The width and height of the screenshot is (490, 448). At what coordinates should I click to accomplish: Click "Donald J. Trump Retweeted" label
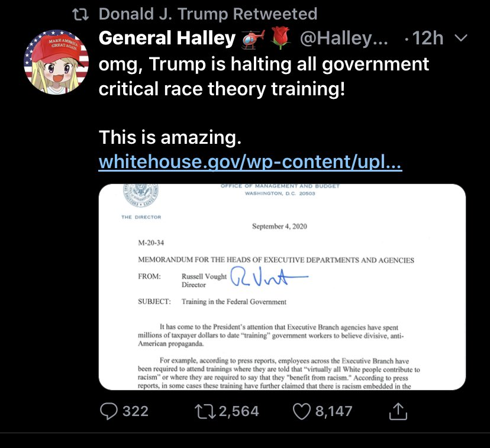click(208, 14)
